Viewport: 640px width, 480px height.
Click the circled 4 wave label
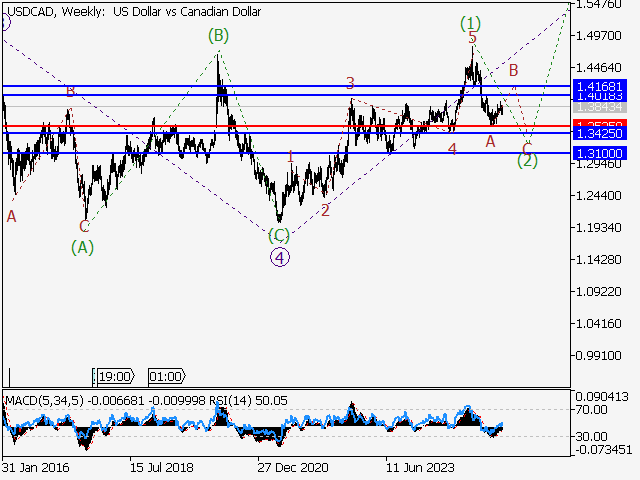(281, 257)
